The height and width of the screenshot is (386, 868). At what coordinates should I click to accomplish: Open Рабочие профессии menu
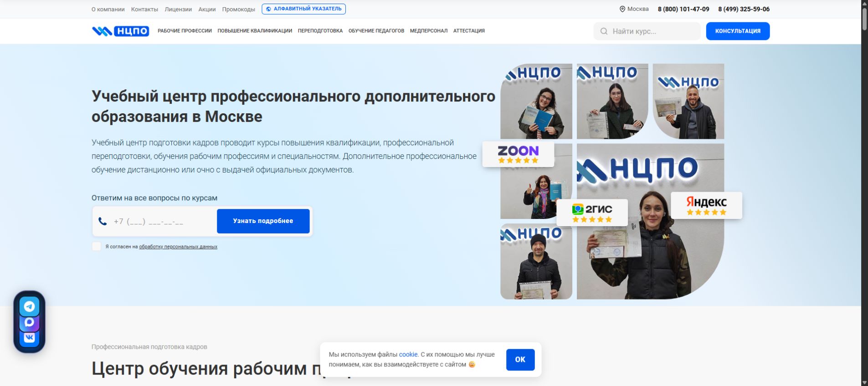[185, 31]
